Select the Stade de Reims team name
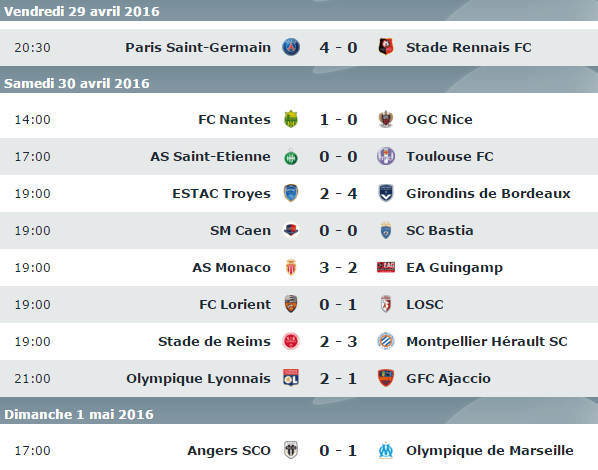The image size is (598, 470). (x=214, y=341)
